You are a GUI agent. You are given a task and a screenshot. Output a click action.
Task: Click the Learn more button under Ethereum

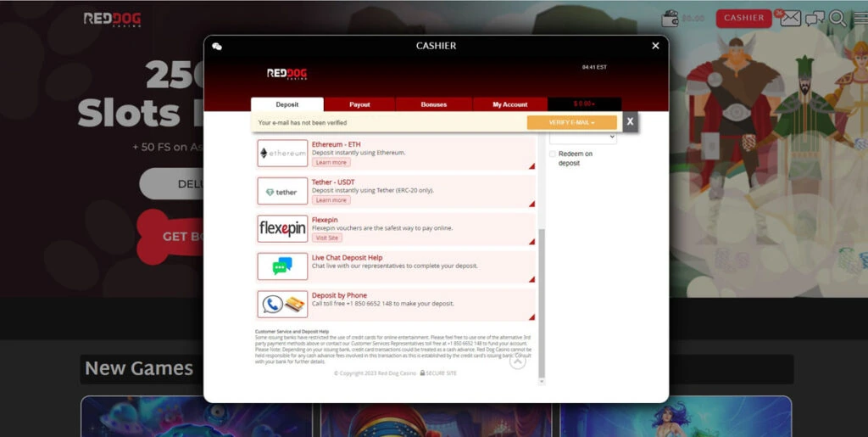tap(331, 162)
